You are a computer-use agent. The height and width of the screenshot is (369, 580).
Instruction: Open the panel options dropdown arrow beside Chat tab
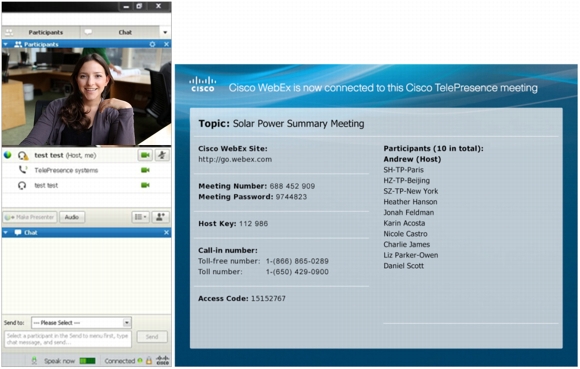point(165,32)
